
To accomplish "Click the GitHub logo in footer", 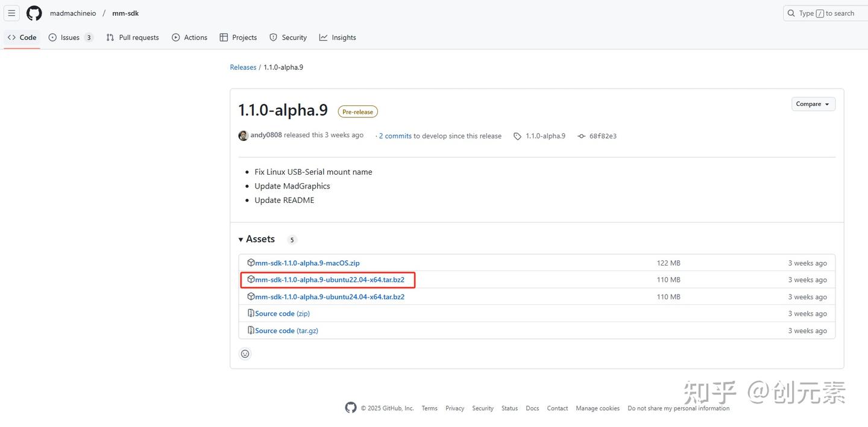I will (351, 408).
